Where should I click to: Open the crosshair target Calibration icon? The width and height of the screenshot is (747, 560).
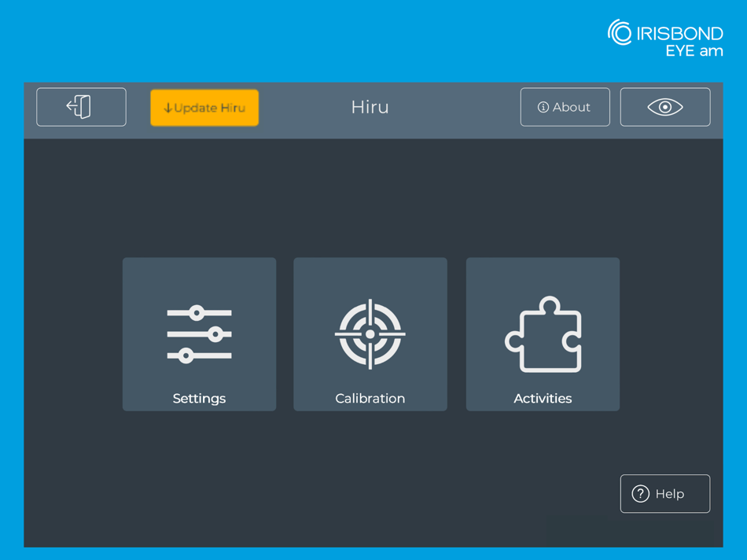370,334
